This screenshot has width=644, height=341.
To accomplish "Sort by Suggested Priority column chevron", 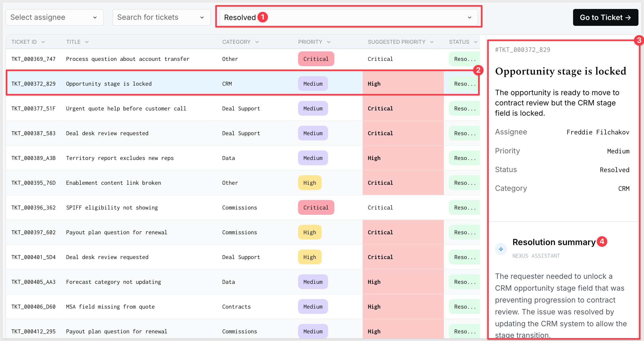I will (x=432, y=42).
